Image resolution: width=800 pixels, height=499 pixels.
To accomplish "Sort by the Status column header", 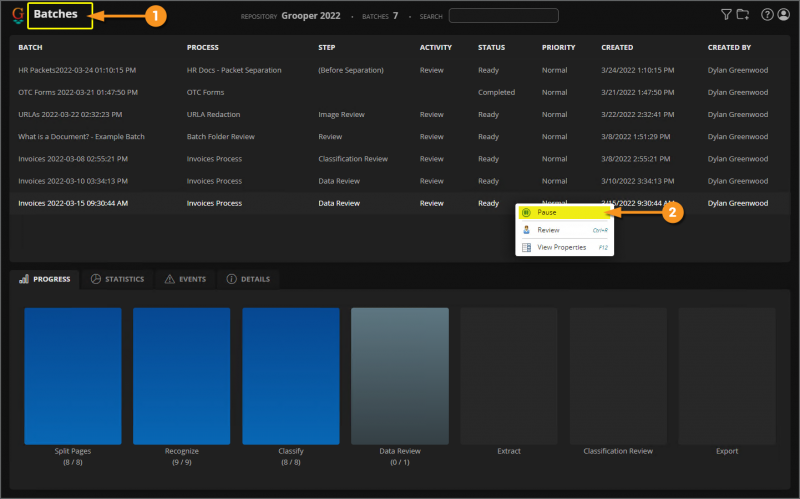I will tap(491, 47).
